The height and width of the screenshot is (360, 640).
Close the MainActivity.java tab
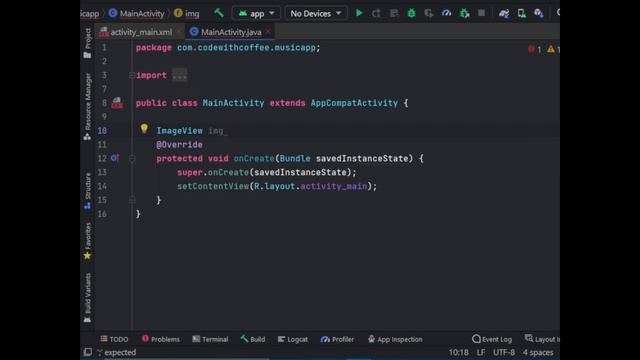(x=268, y=31)
